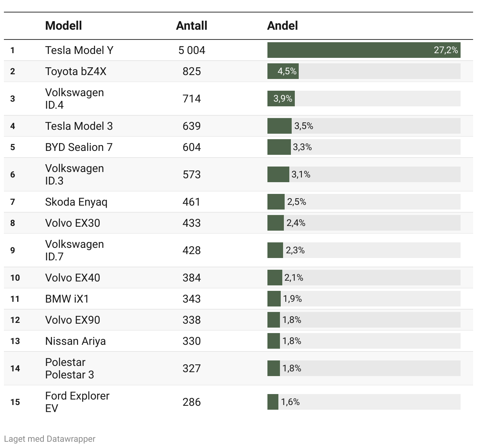Select the Volvo EX30 model name

(x=72, y=223)
